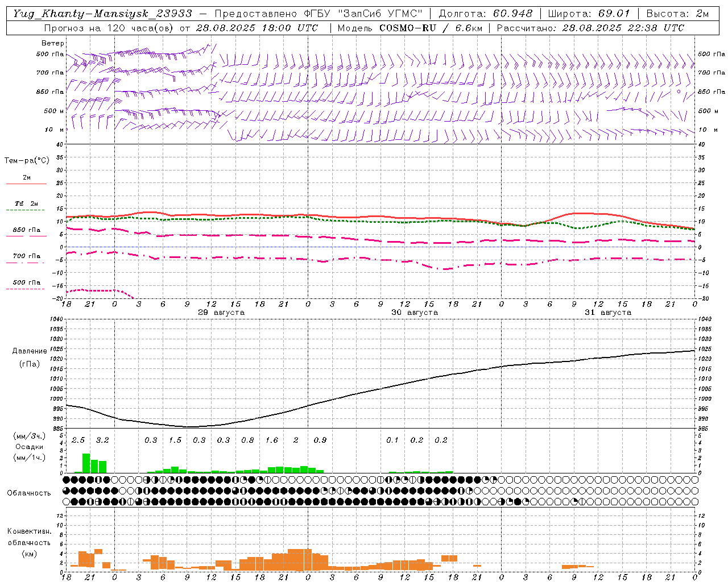Click the (мм/3ч.) precipitation unit label

coord(30,435)
